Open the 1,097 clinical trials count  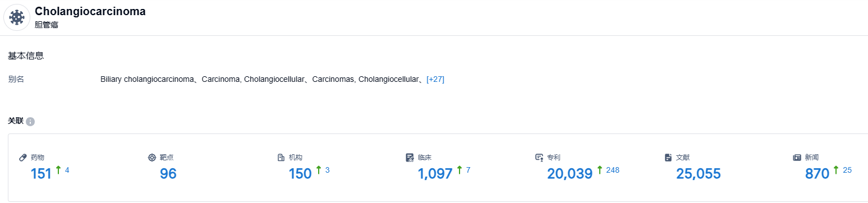tap(435, 174)
